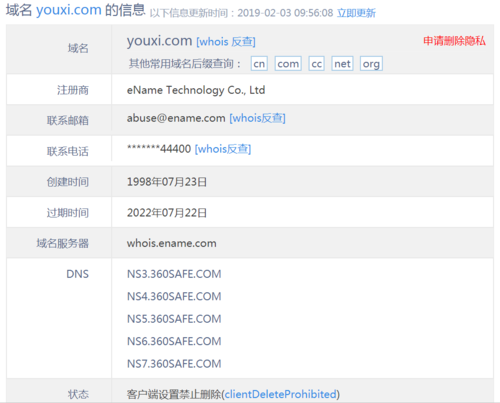Viewport: 500px width, 403px height.
Task: Click the email abuse@ename.com
Action: pyautogui.click(x=176, y=118)
